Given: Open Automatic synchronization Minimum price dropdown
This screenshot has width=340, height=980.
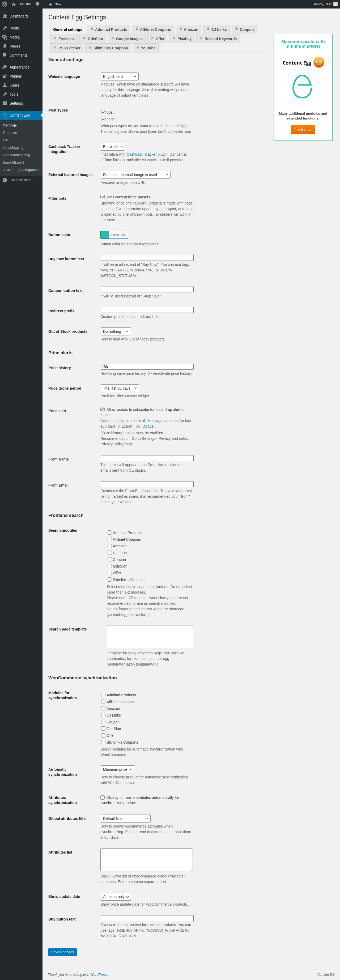Looking at the screenshot, I should [x=117, y=769].
